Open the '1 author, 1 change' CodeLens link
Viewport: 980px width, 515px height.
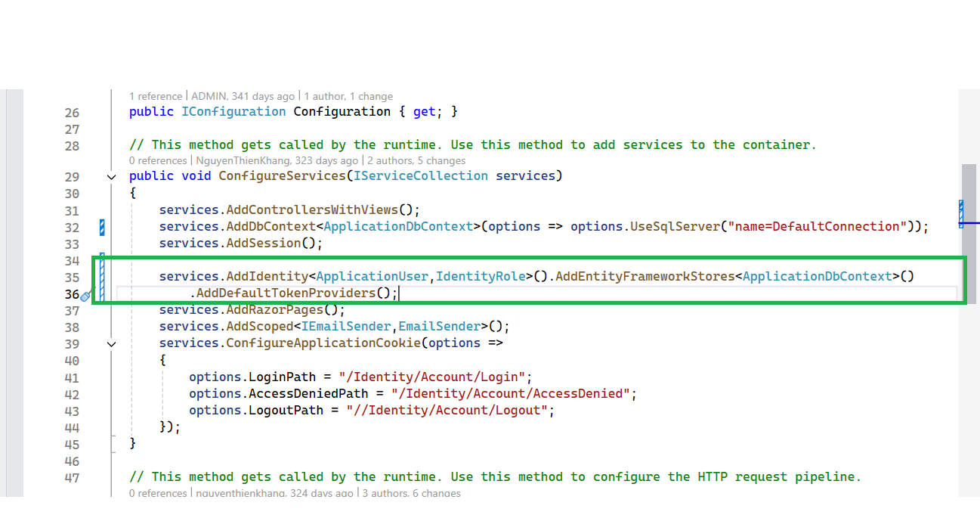(x=348, y=96)
